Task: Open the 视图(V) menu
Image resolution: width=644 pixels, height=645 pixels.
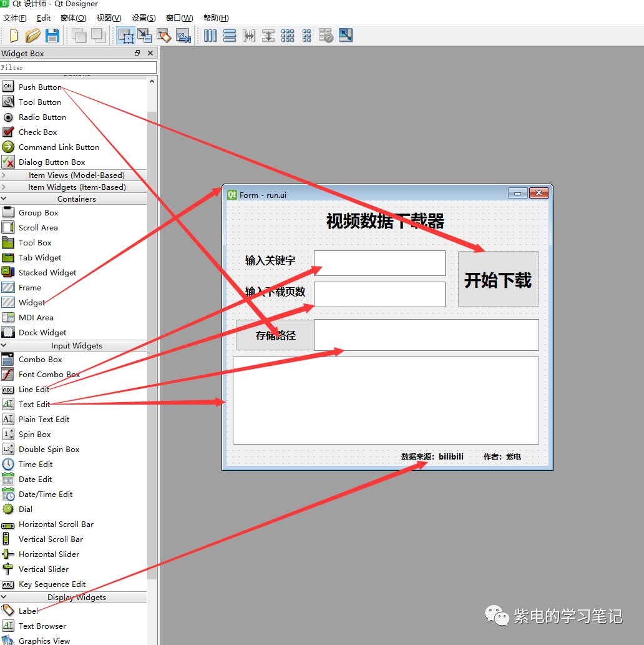Action: click(109, 18)
